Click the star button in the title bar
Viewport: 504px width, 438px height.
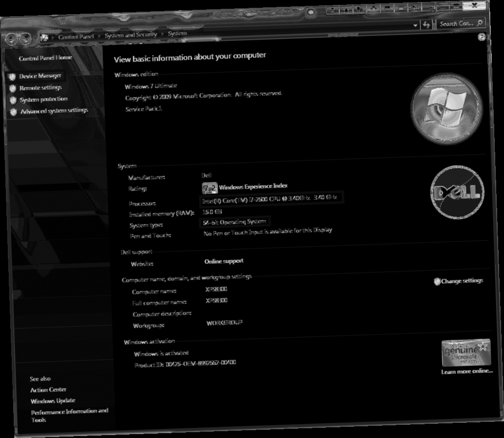[346, 10]
